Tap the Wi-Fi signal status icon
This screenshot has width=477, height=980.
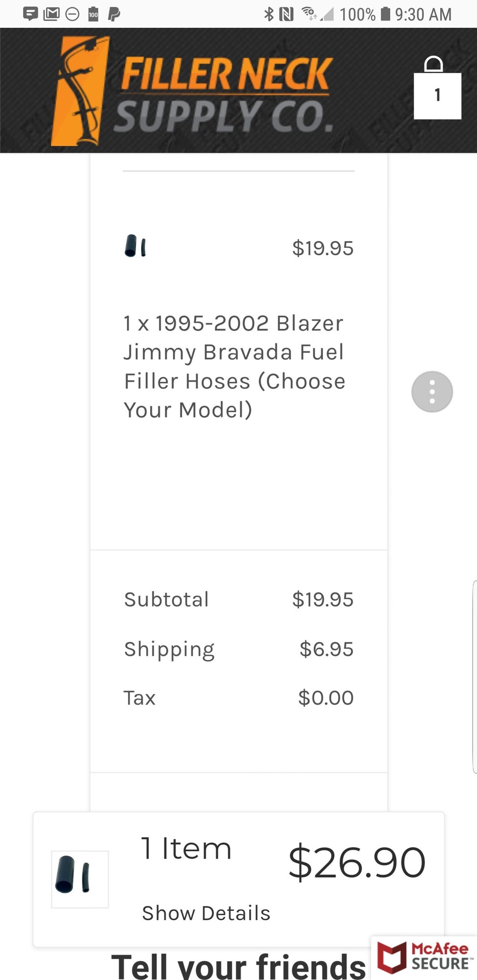309,13
